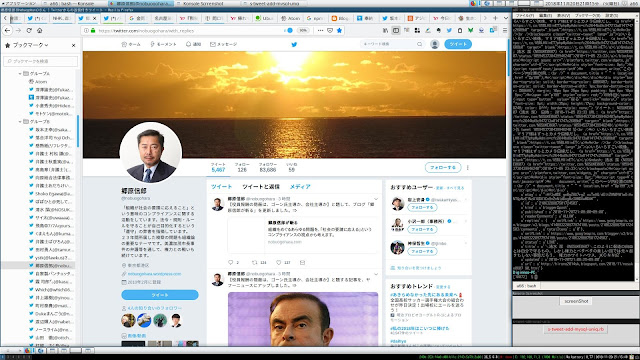
Task: Click the Tweet button under the profile bio
Action: 160,295
